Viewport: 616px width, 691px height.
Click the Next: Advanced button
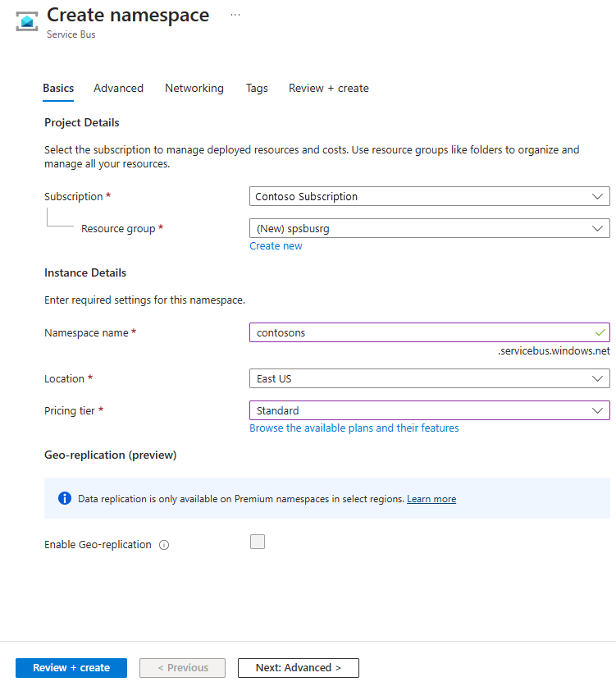click(298, 667)
